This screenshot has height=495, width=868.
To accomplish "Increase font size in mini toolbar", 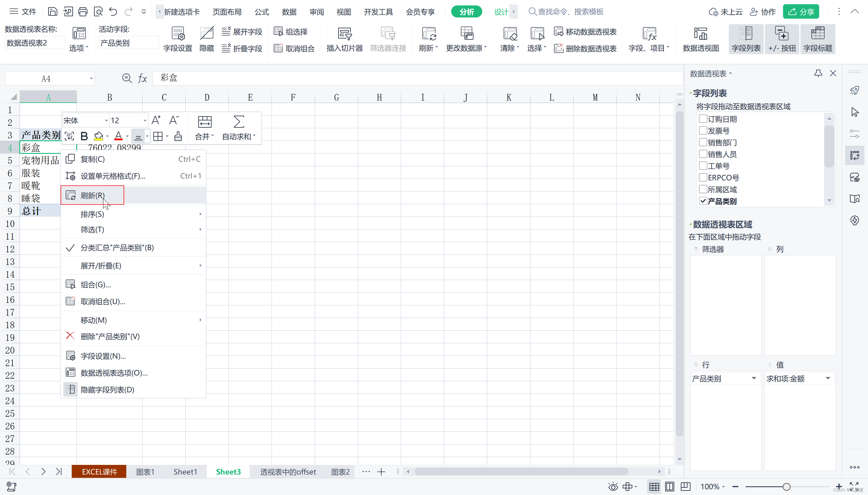I will (156, 120).
